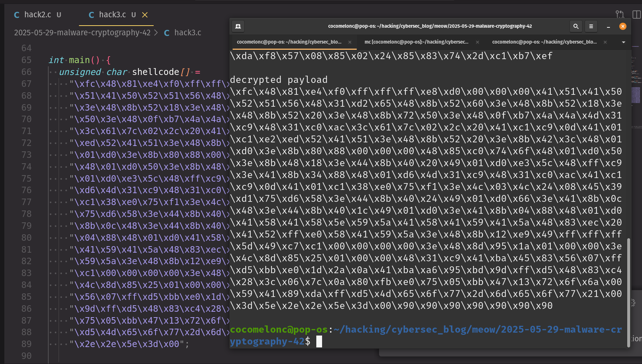
Task: Click line number 65 in the editor gutter
Action: click(x=26, y=60)
